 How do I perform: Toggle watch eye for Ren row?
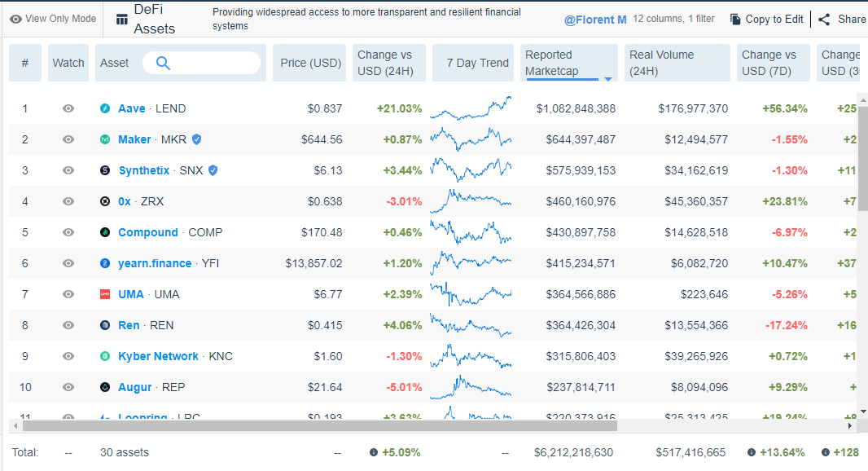[68, 325]
